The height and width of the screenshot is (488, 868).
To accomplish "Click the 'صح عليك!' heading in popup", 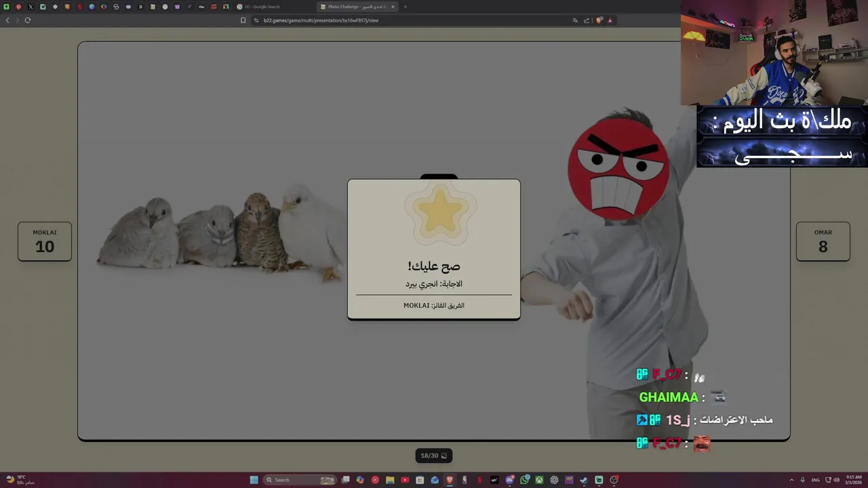I will pyautogui.click(x=434, y=266).
